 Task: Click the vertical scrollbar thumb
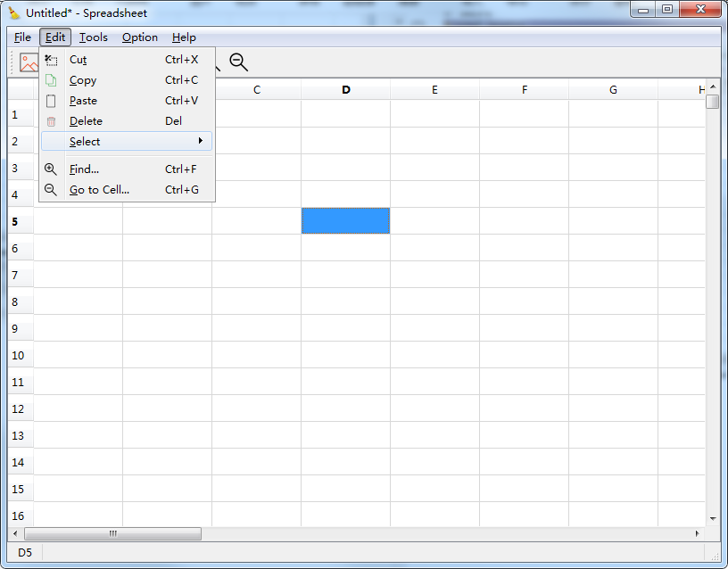[713, 102]
